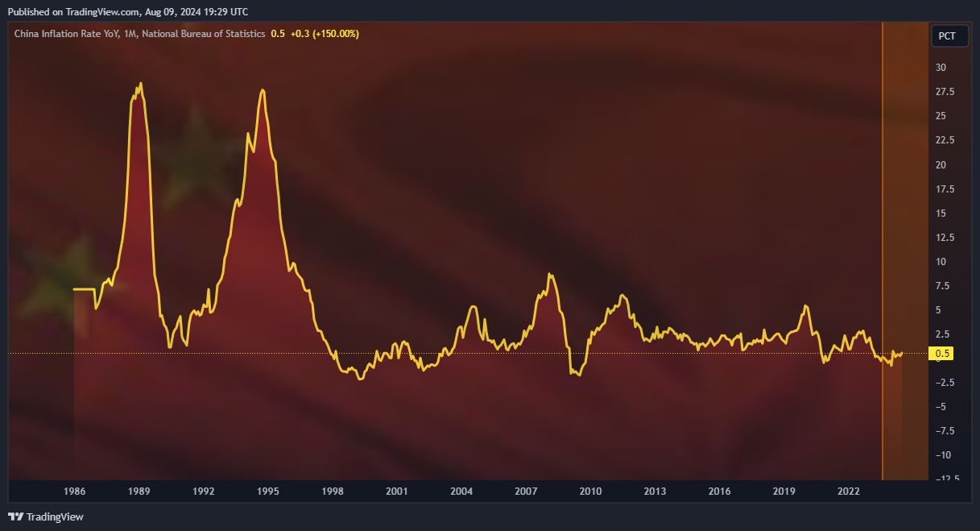Viewport: 980px width, 531px height.
Task: Click the 1998 year label on time axis
Action: 333,492
